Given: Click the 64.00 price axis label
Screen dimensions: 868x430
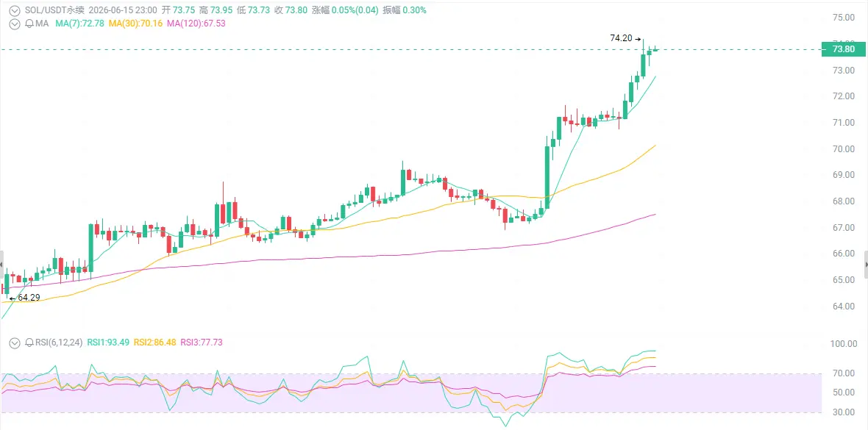Looking at the screenshot, I should (x=844, y=306).
